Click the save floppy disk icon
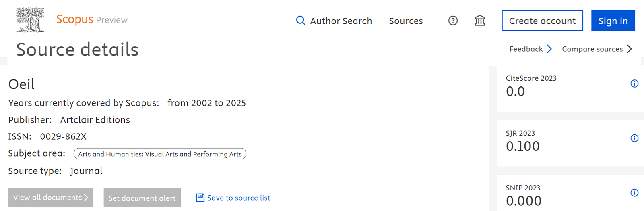Image resolution: width=644 pixels, height=211 pixels. [x=200, y=198]
